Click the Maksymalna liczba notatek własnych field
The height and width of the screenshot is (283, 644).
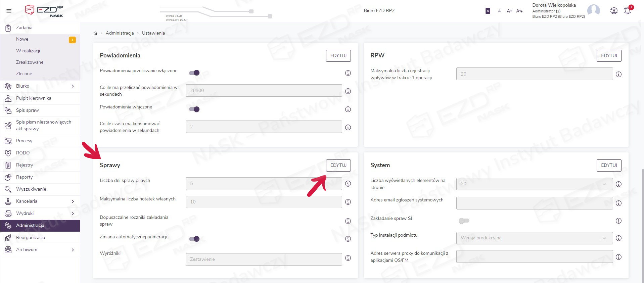coord(264,202)
